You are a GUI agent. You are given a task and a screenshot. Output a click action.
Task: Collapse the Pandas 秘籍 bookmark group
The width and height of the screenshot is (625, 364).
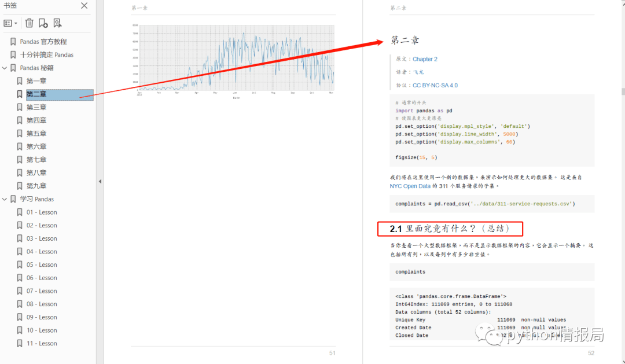[x=5, y=68]
